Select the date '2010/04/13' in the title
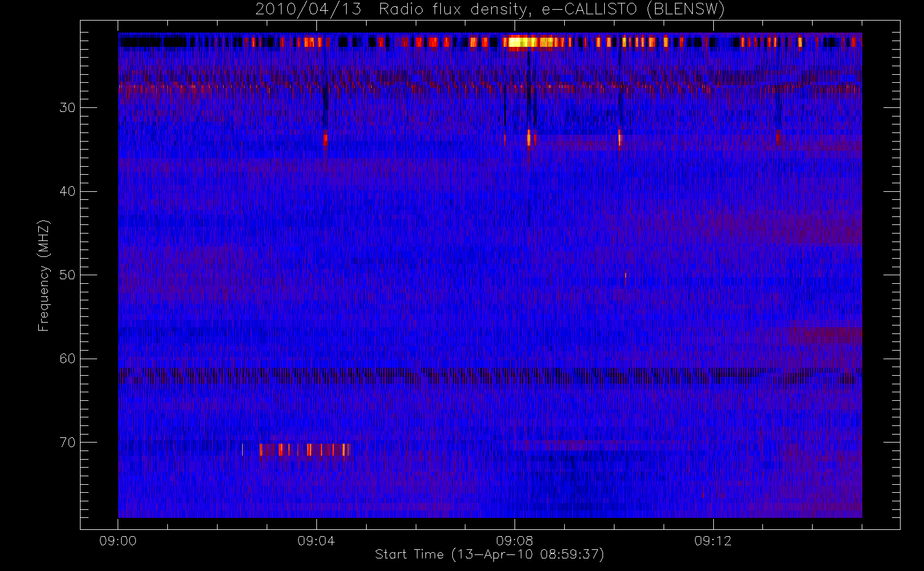924x571 pixels. tap(308, 10)
